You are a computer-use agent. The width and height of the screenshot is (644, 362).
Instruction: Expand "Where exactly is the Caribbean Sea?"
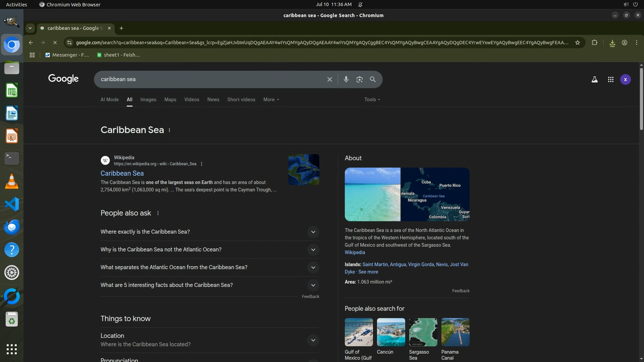[x=313, y=232]
